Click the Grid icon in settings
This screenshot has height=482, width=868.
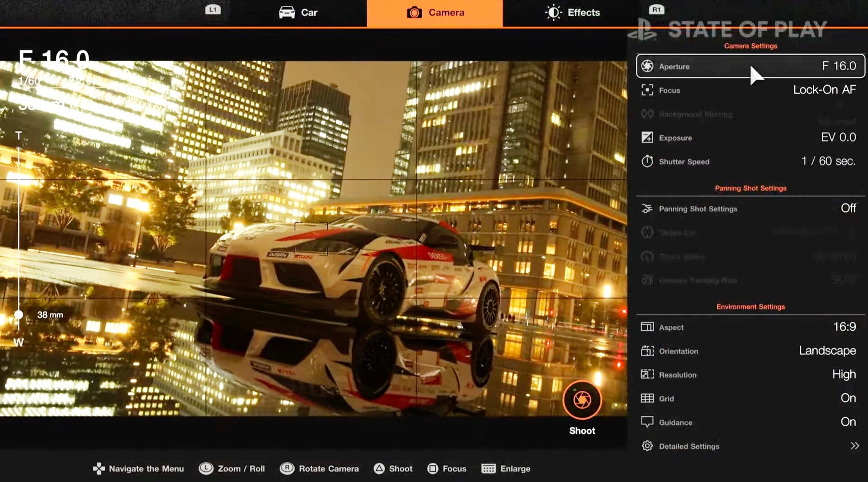click(647, 398)
